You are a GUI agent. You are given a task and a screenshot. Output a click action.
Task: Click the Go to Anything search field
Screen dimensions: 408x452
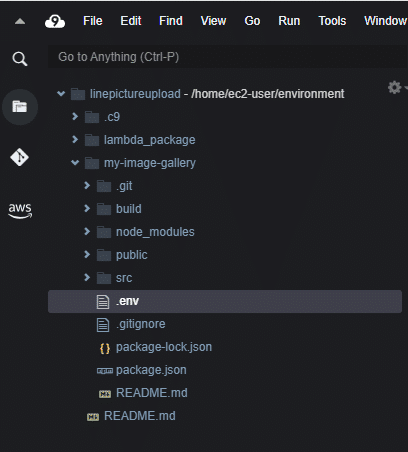228,57
